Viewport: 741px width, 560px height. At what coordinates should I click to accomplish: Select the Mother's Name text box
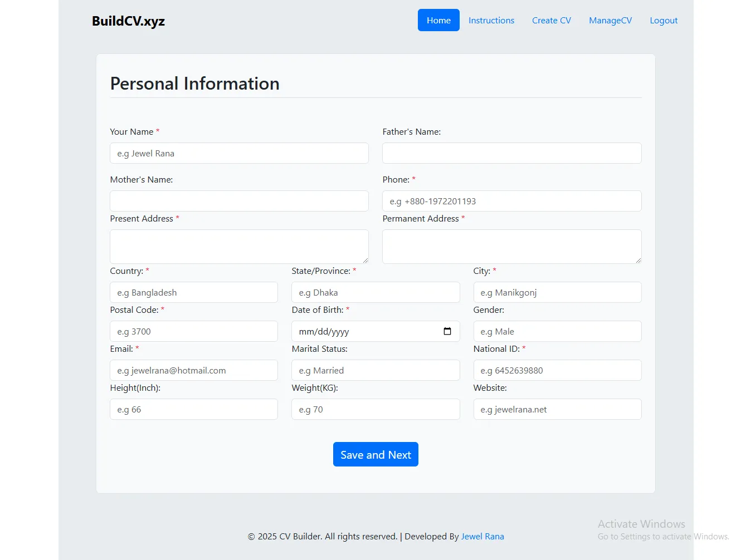pos(239,201)
